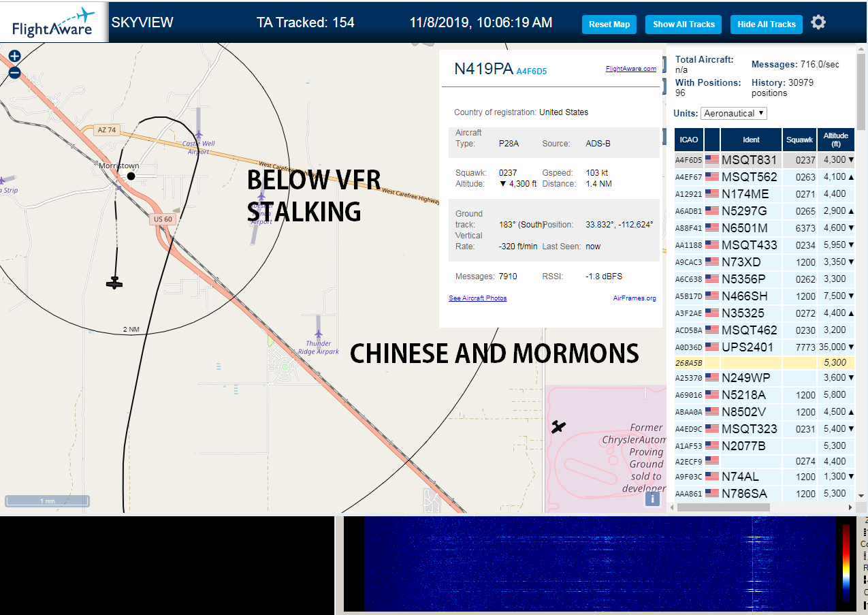Viewport: 868px width, 615px height.
Task: Click the Castle Well Airport marker
Action: 198,135
